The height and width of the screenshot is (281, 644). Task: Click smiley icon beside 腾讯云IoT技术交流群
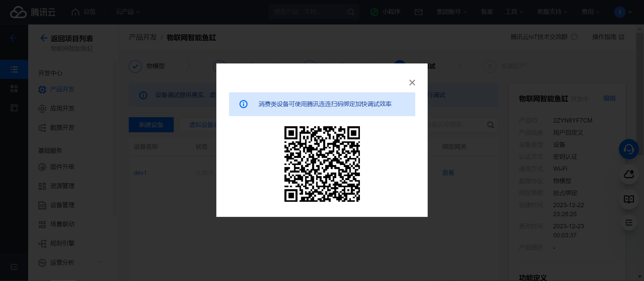point(574,37)
